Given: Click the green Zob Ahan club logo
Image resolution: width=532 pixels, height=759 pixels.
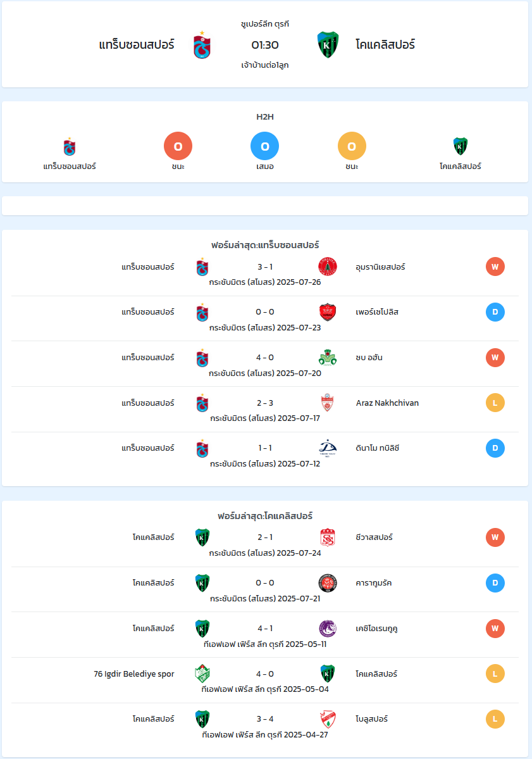Looking at the screenshot, I should click(328, 358).
